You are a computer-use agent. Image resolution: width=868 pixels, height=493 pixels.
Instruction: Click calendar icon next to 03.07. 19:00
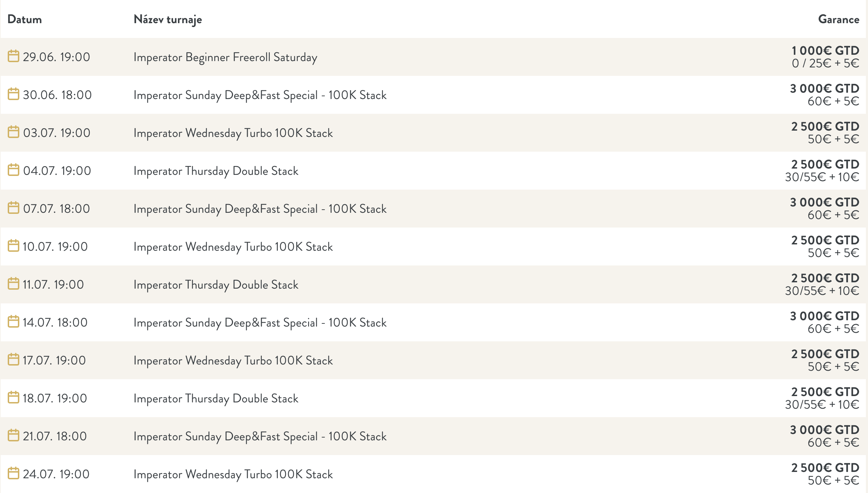tap(13, 132)
